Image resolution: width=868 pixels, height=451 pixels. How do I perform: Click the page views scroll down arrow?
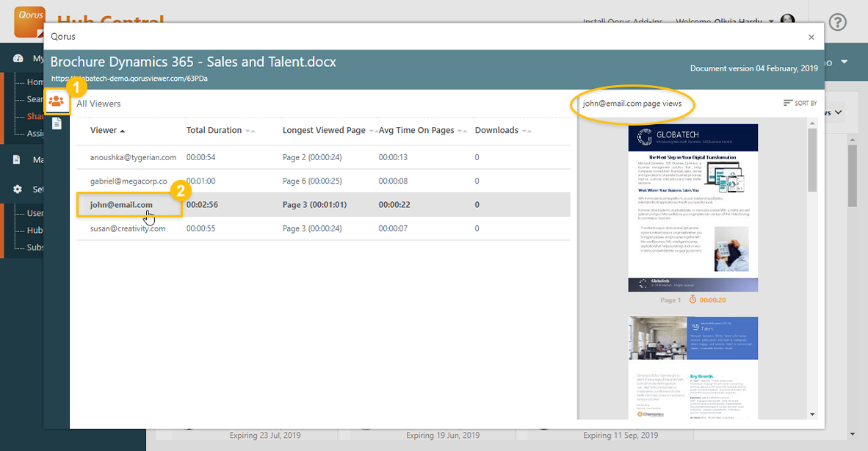812,414
